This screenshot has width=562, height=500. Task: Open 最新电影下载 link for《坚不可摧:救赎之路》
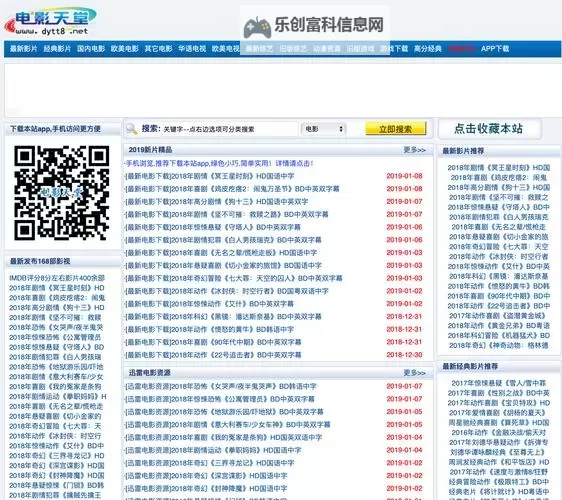click(227, 214)
